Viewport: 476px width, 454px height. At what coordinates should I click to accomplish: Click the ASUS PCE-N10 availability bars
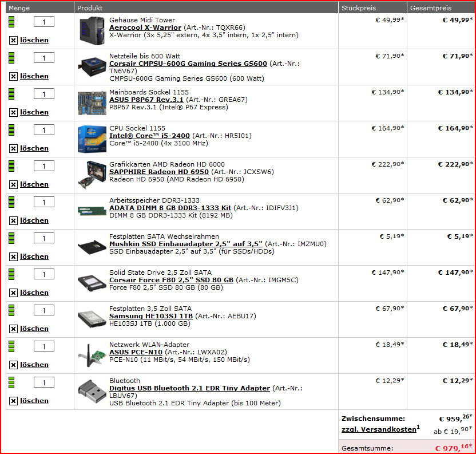[x=11, y=346]
